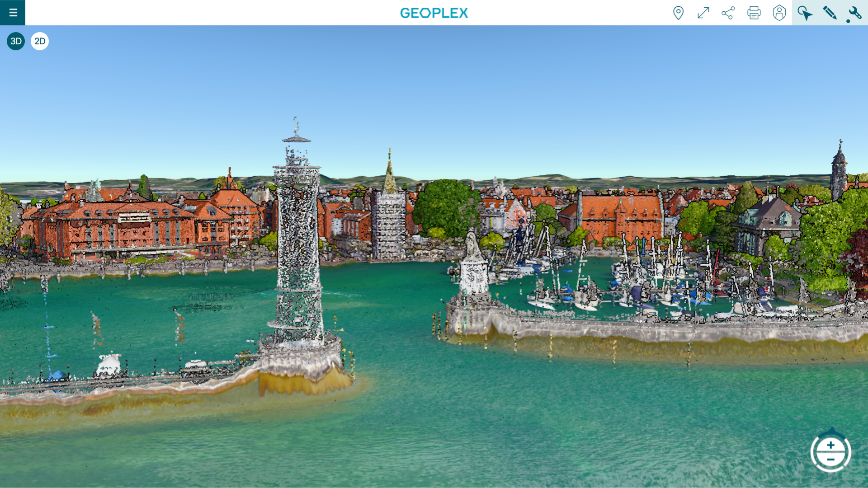Click the right segment of compass ring

pos(849,452)
